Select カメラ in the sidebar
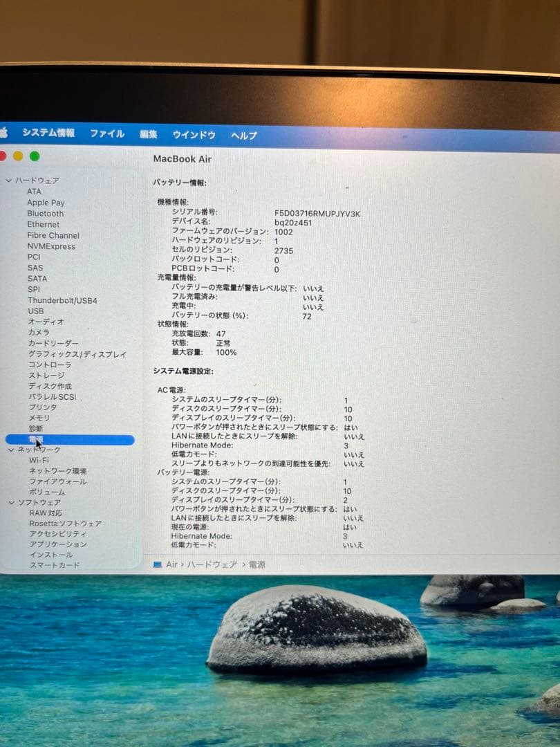This screenshot has width=560, height=747. click(x=39, y=332)
